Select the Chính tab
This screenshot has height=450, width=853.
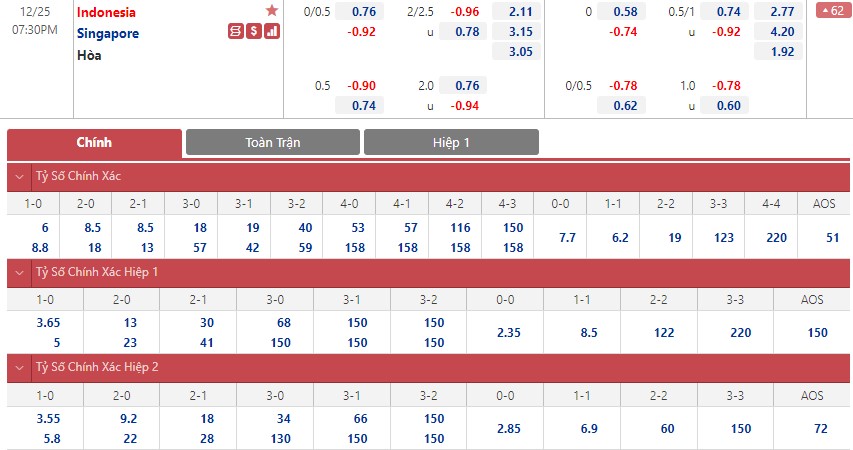[x=94, y=143]
